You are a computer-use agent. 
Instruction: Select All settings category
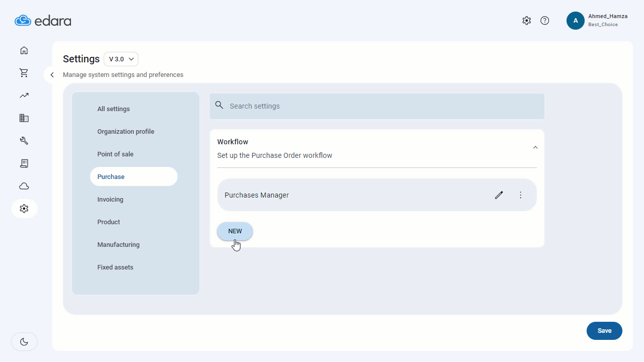pos(114,109)
